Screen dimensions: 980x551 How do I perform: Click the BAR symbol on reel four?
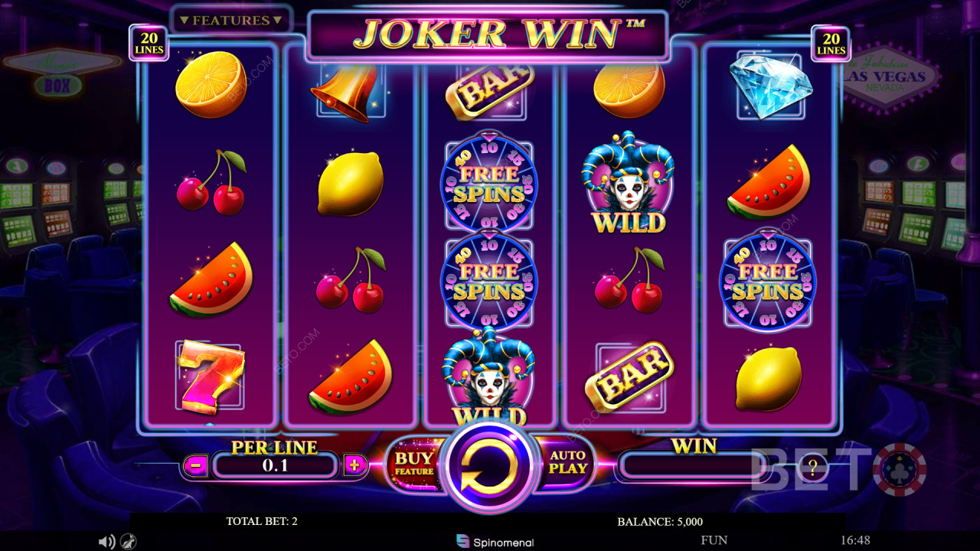(x=629, y=377)
